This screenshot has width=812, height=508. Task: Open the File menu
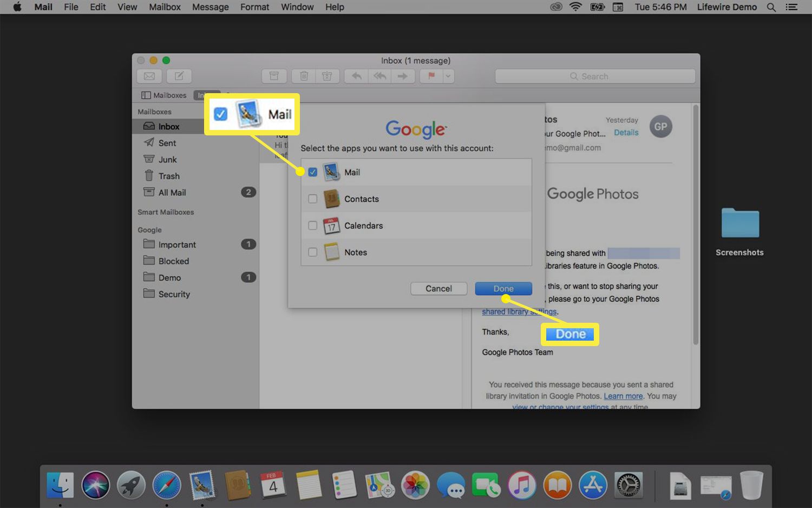click(x=71, y=7)
